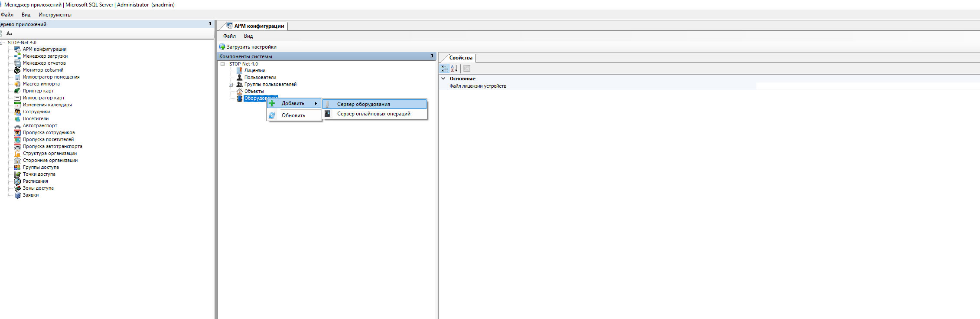Image resolution: width=980 pixels, height=319 pixels.
Task: Select Сотрудники text in application tree
Action: point(36,112)
